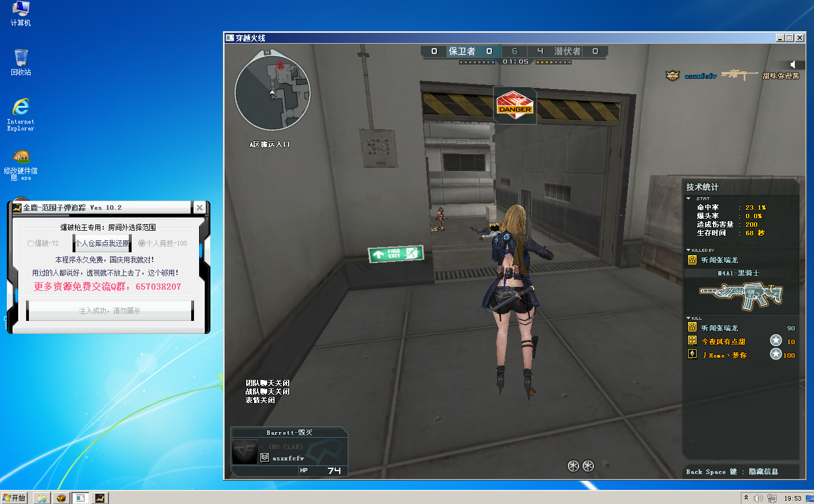This screenshot has width=814, height=504.
Task: Click a frost grenade indicator icon near screen bottom
Action: pos(572,466)
